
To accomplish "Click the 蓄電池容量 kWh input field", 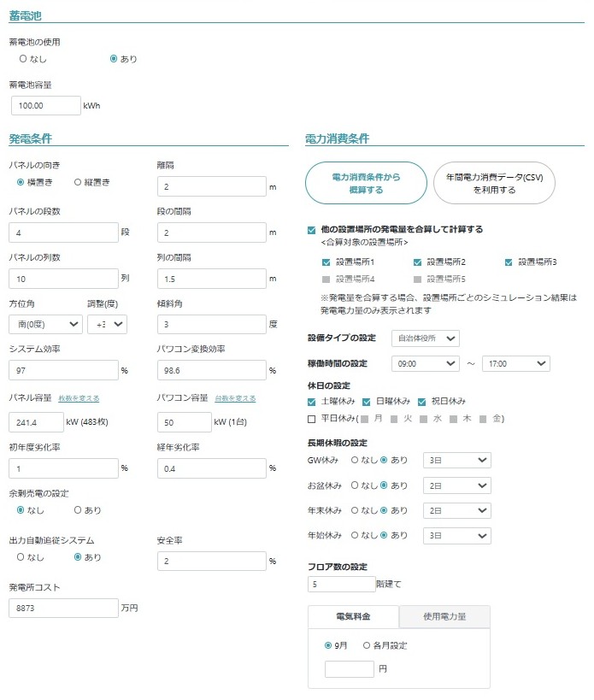I will [46, 106].
